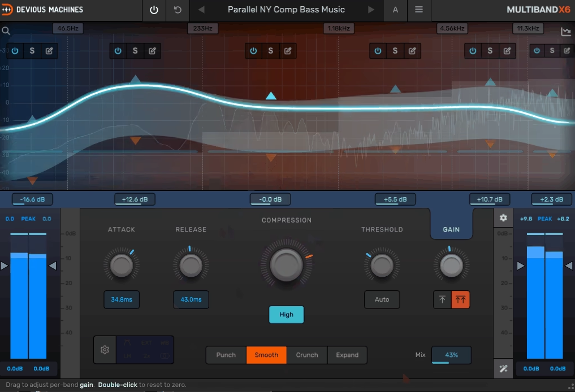Click the next preset arrow

click(x=371, y=10)
